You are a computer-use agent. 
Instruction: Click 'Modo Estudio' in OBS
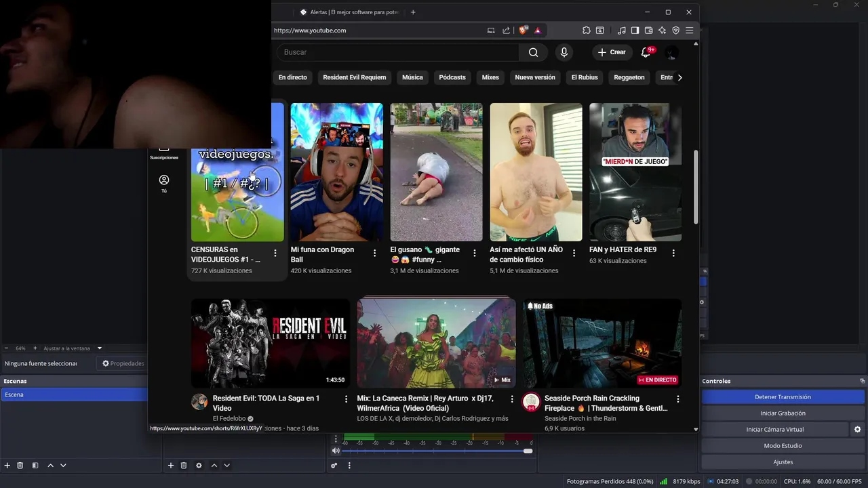pyautogui.click(x=783, y=446)
